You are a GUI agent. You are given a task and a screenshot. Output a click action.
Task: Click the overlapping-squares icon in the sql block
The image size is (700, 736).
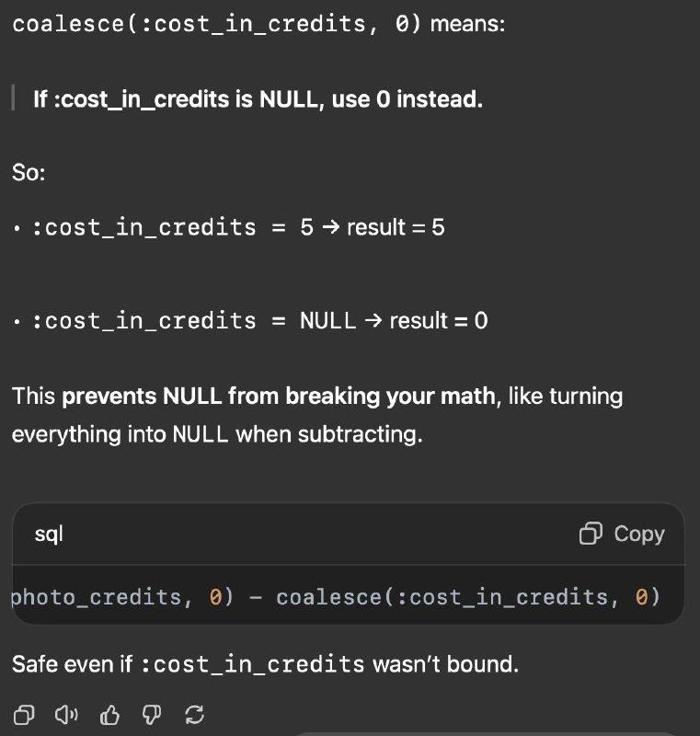[x=591, y=534]
